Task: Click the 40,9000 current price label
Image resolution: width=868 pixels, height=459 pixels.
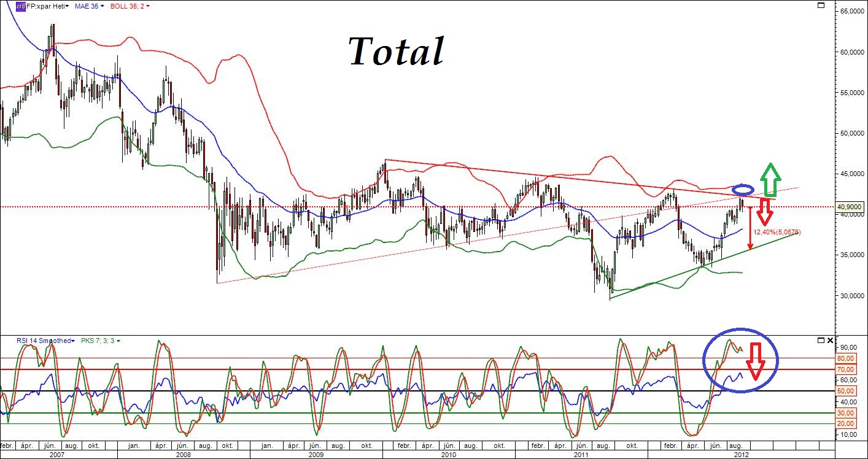Action: 848,207
